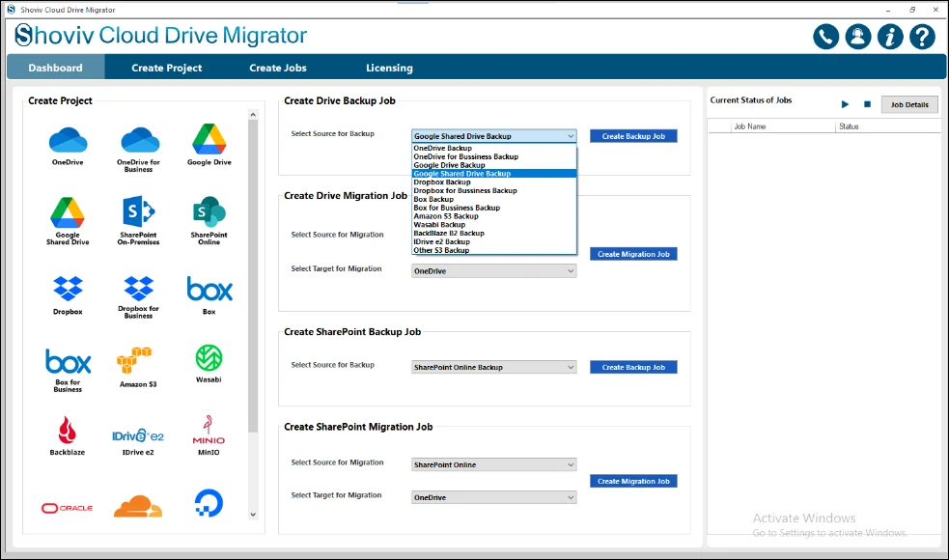Open the SharePoint migration target OneDrive dropdown
Screen dimensions: 949x560
[494, 497]
